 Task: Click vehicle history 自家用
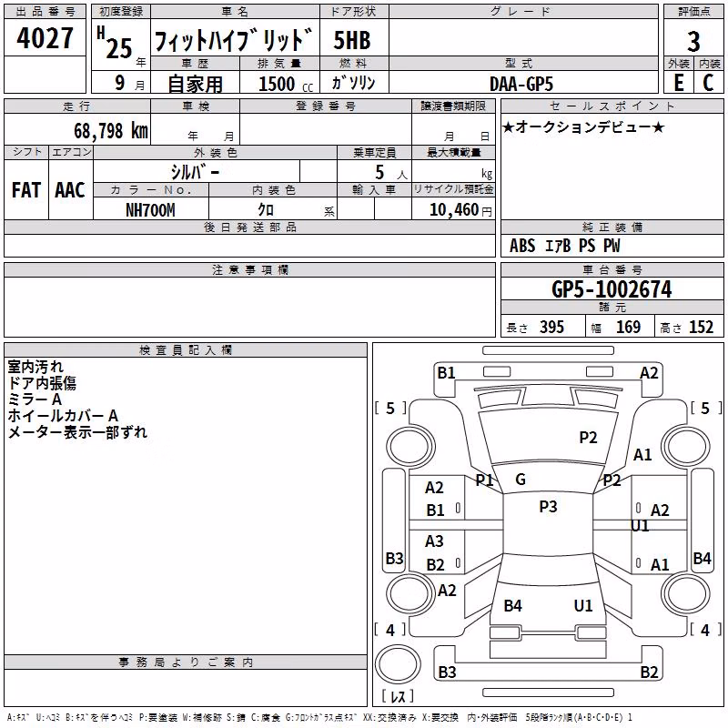(196, 84)
